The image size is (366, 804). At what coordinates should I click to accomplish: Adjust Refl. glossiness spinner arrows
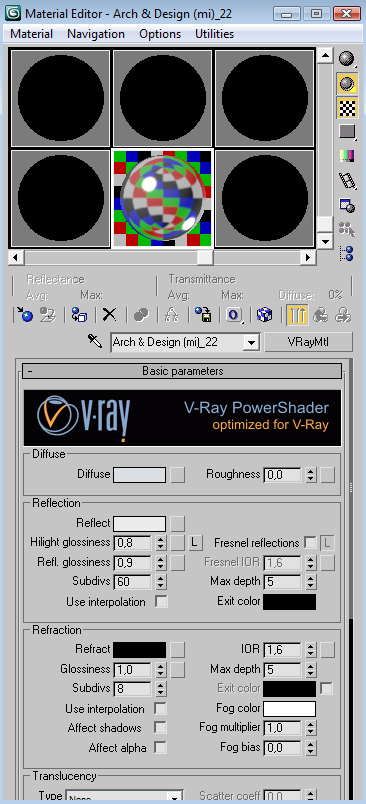pos(161,562)
